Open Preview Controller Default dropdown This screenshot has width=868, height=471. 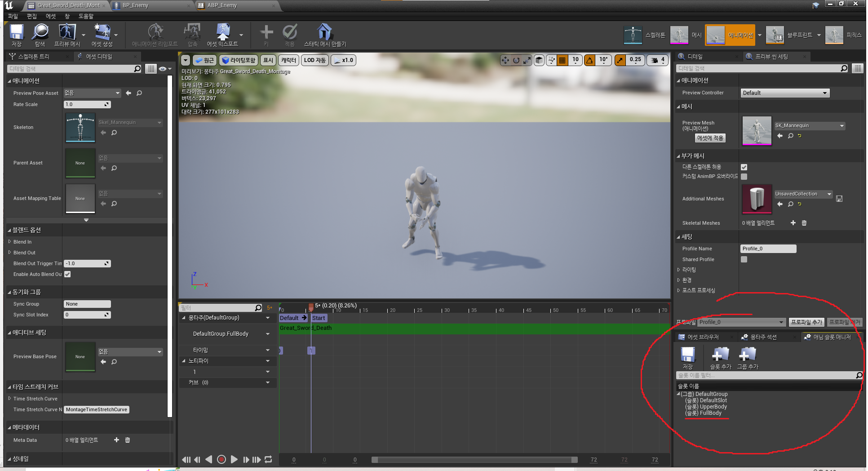pyautogui.click(x=785, y=93)
